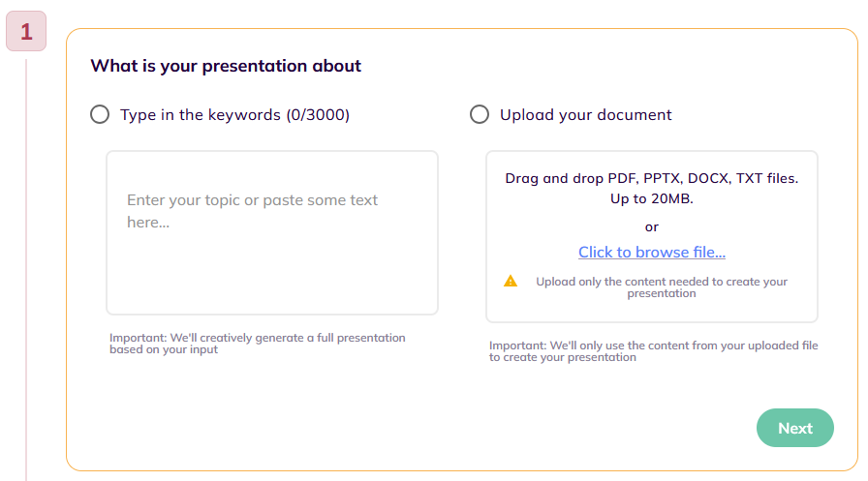
Task: Click the step 1 number badge
Action: pos(26,32)
